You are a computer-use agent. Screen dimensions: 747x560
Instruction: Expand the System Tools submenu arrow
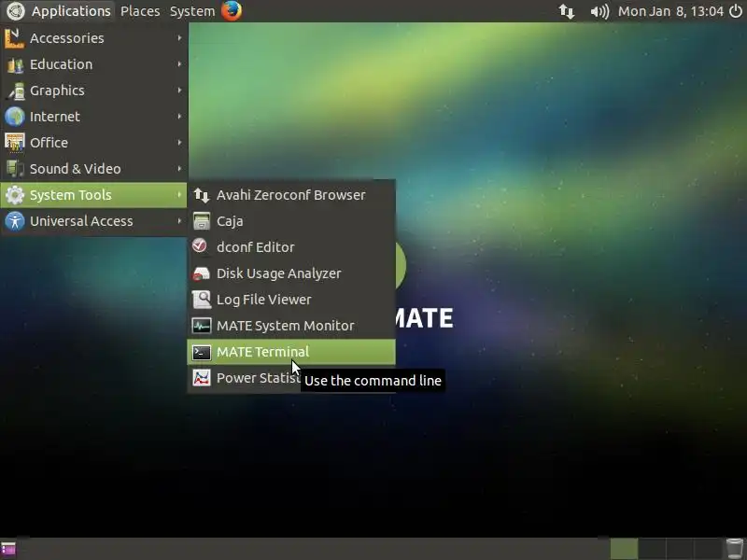coord(179,195)
